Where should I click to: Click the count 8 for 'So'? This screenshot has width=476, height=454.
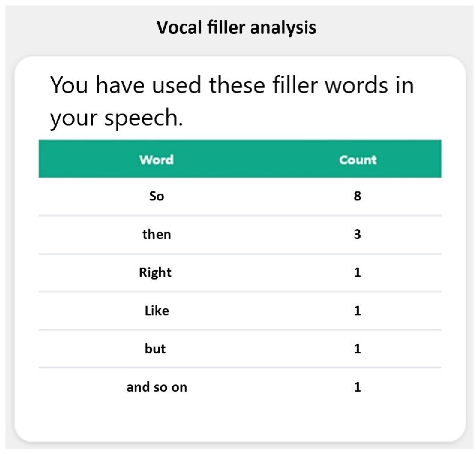tap(357, 196)
